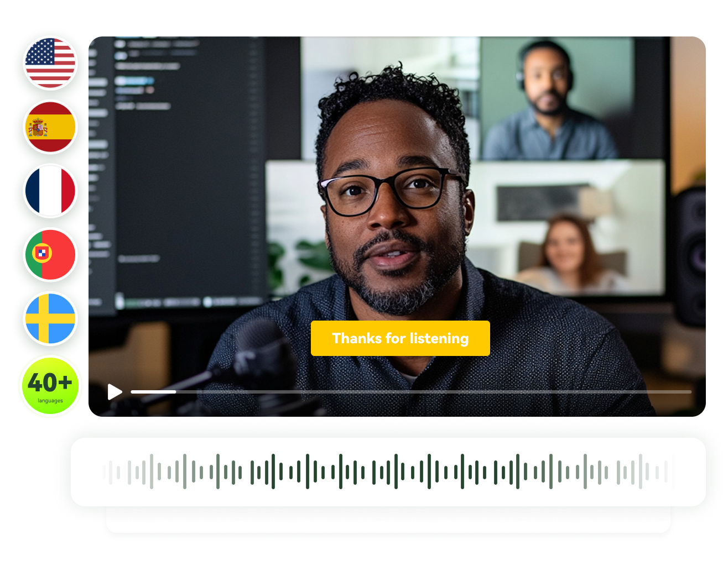The width and height of the screenshot is (728, 566).
Task: Switch to the French language entry
Action: (50, 192)
